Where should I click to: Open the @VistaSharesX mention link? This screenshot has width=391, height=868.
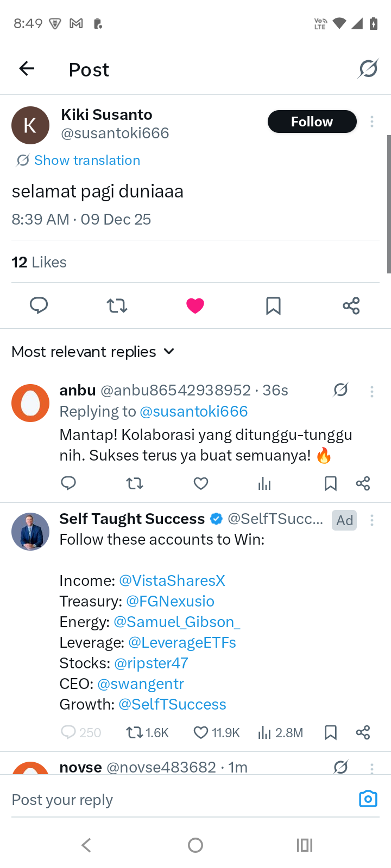pos(172,580)
